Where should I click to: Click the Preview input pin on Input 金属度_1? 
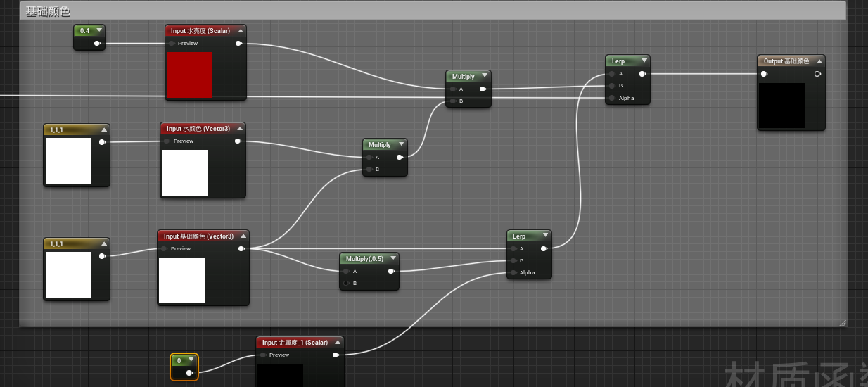262,355
